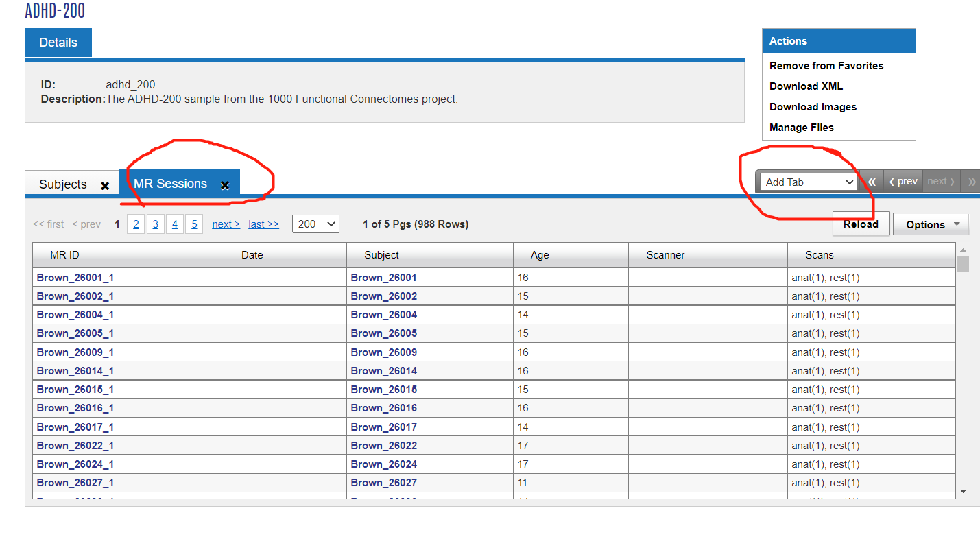The image size is (980, 539).
Task: Expand the Options dropdown menu
Action: pos(931,224)
